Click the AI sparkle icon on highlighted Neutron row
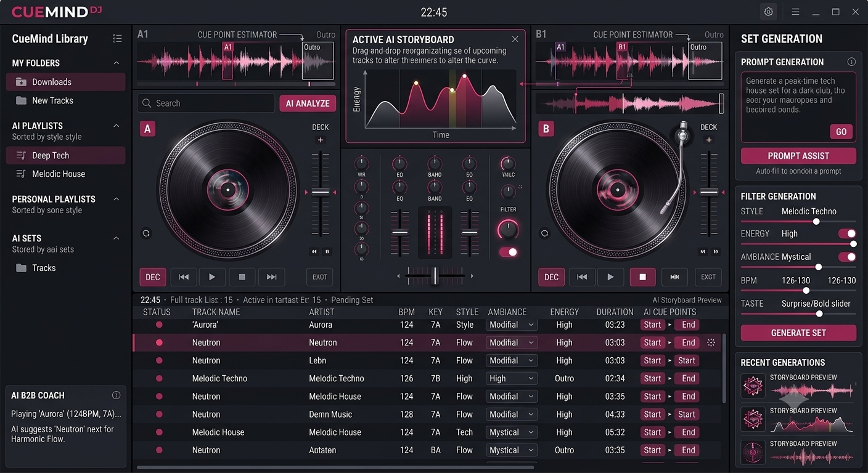The image size is (868, 473). click(x=711, y=342)
